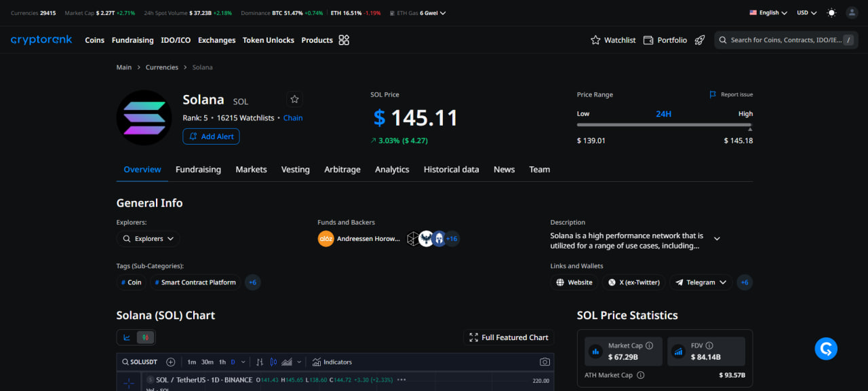The height and width of the screenshot is (391, 868).
Task: Expand the Explorers dropdown
Action: [148, 239]
